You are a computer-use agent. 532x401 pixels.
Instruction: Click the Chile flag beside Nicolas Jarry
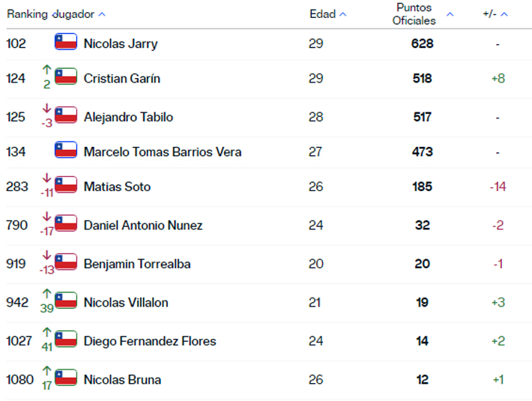[66, 42]
